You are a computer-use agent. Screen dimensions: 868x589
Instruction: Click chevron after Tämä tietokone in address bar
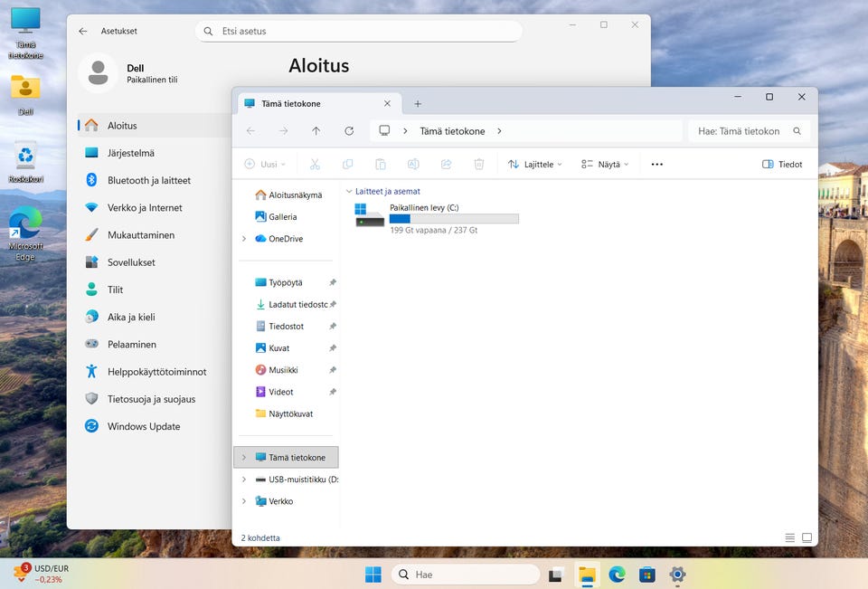point(499,131)
